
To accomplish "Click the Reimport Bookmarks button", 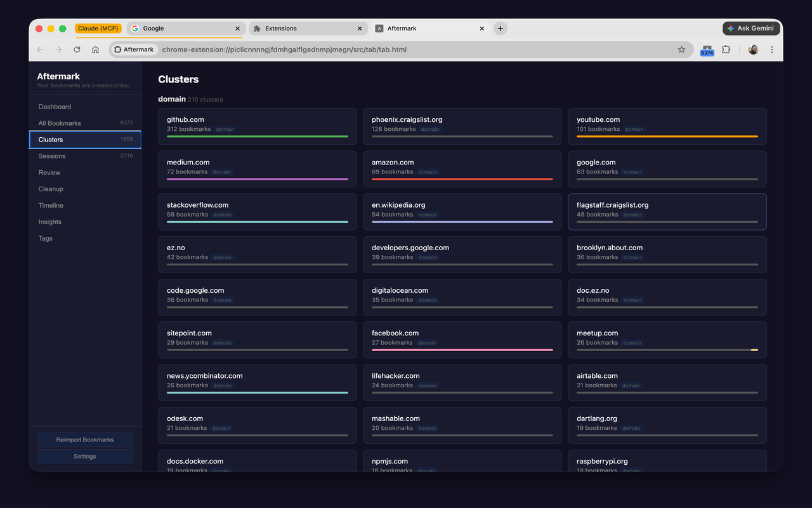I will [x=85, y=439].
